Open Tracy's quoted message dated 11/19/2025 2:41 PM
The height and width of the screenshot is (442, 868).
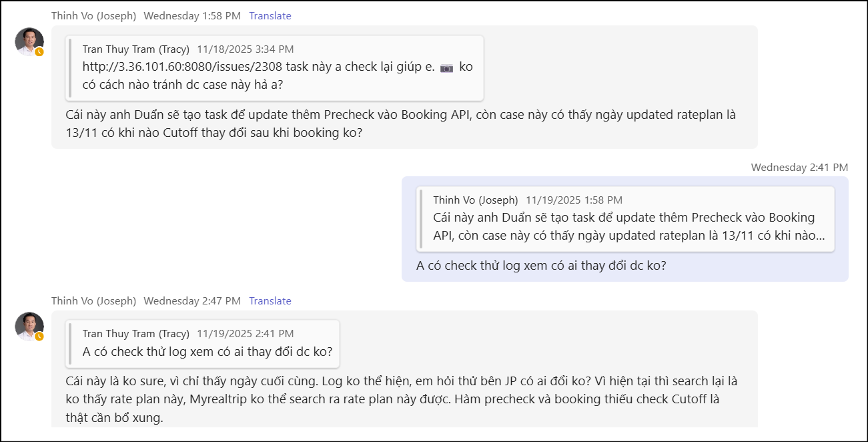click(x=202, y=343)
